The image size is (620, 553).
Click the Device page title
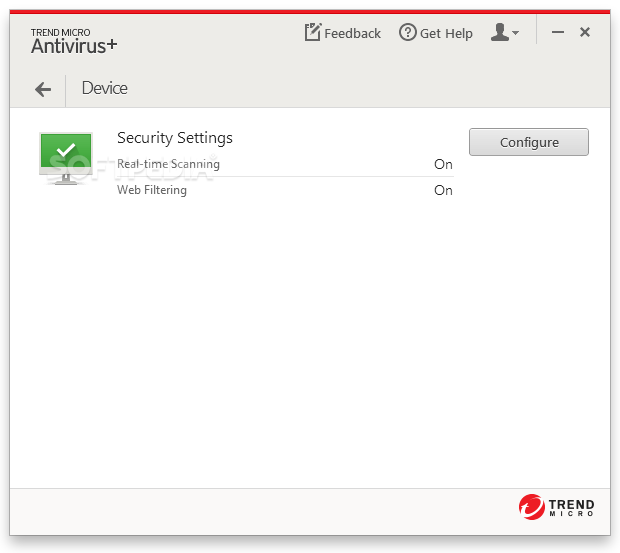104,88
